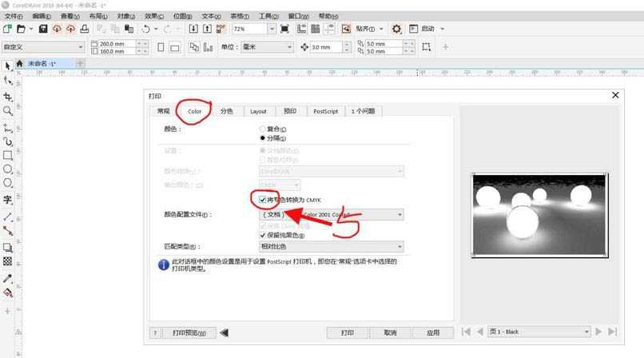The width and height of the screenshot is (644, 358).
Task: Select the 复合 radio button
Action: (x=264, y=129)
